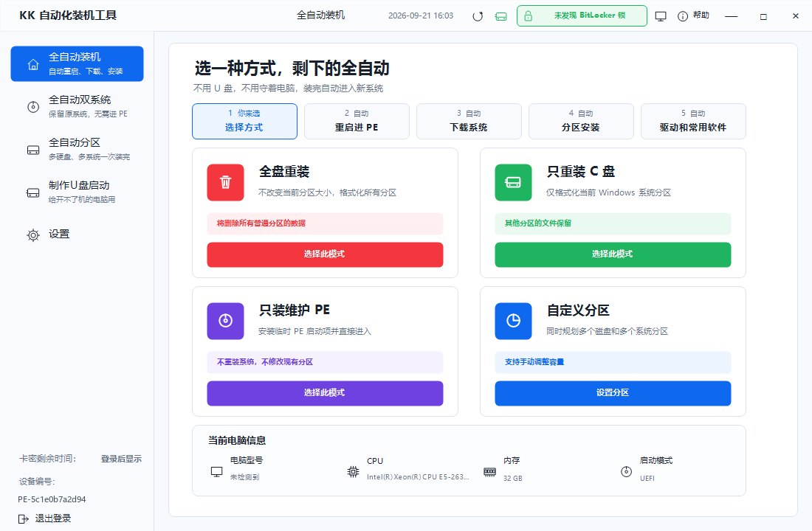Click the disc icon beside 启动模式
This screenshot has width=812, height=531.
[x=626, y=471]
